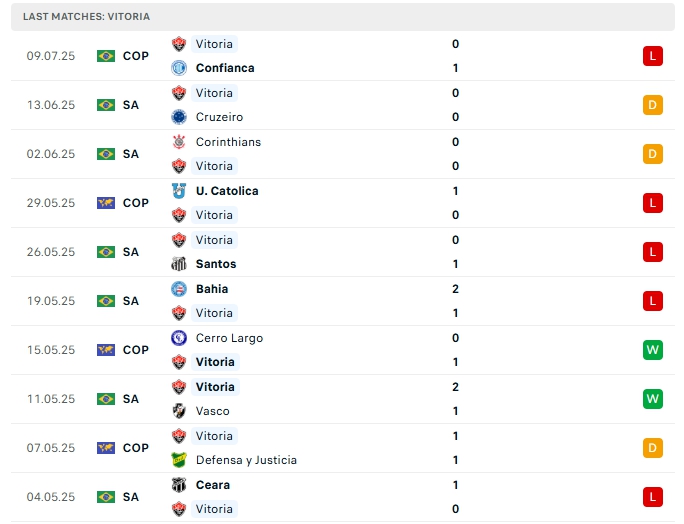Click the COP competition flag on 29.05.25
This screenshot has height=524, width=684.
(106, 203)
